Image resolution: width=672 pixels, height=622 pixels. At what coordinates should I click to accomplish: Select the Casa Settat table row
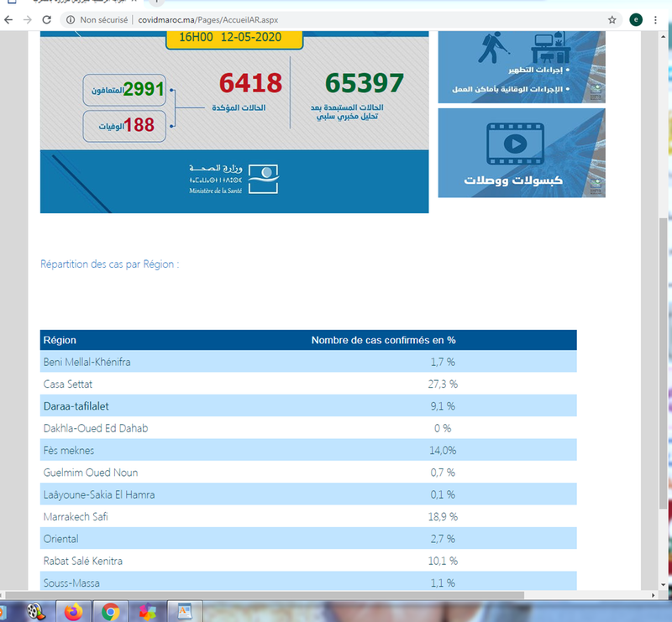(x=308, y=384)
